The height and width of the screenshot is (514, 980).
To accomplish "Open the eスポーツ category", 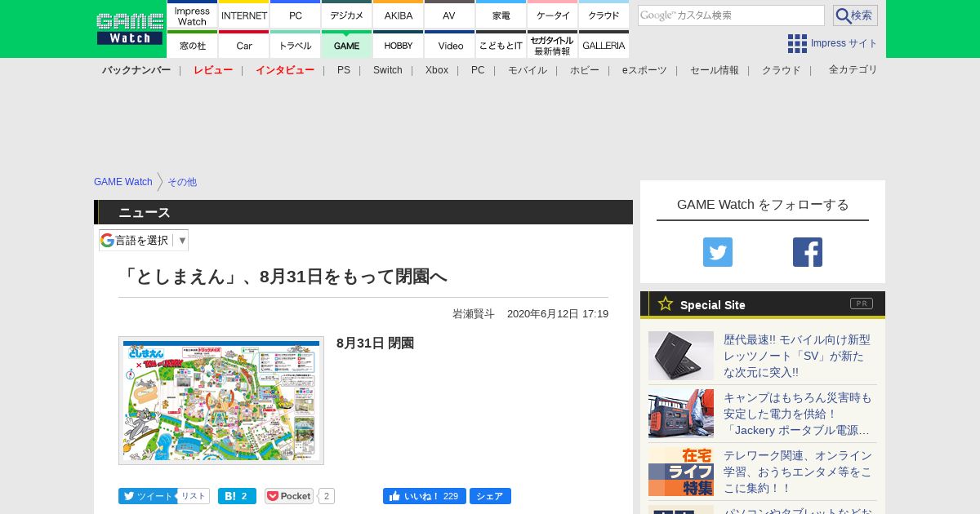I will point(644,70).
